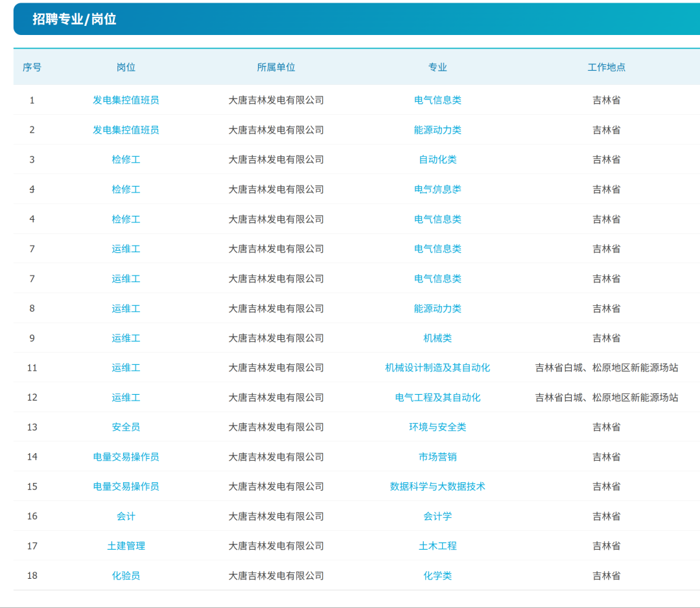
Task: Select 会计学 major link
Action: coord(437,516)
